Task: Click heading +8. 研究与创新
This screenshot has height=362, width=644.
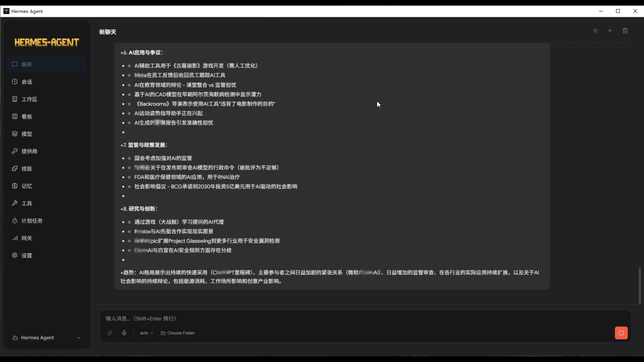Action: pyautogui.click(x=139, y=209)
